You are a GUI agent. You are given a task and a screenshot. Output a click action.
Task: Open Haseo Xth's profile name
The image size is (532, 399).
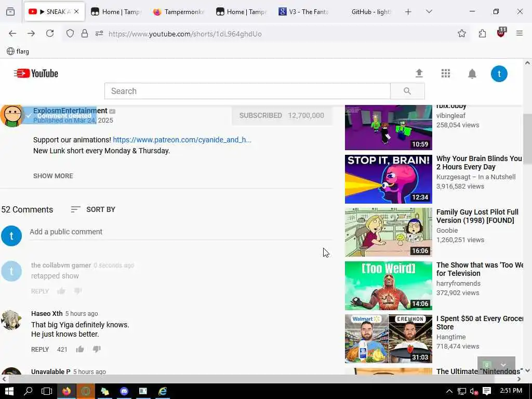pyautogui.click(x=47, y=313)
